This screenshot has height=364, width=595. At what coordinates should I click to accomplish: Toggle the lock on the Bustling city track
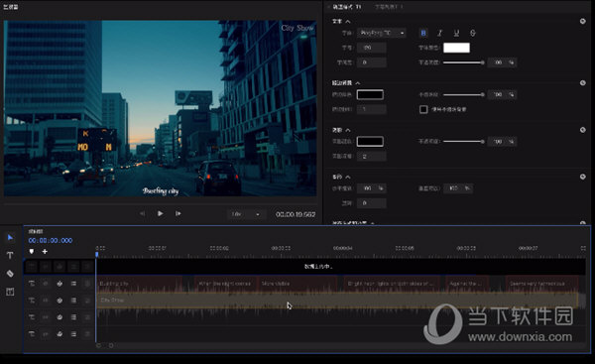tap(87, 284)
